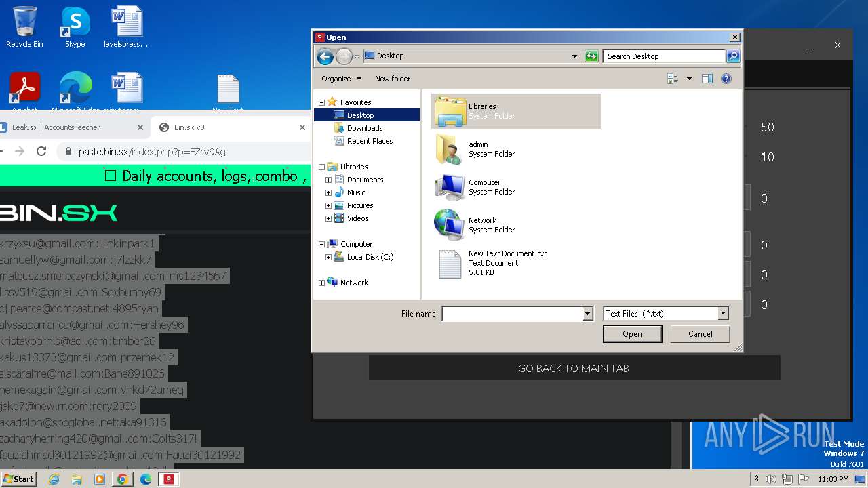
Task: Click the BIN.SX logo link
Action: (x=59, y=213)
